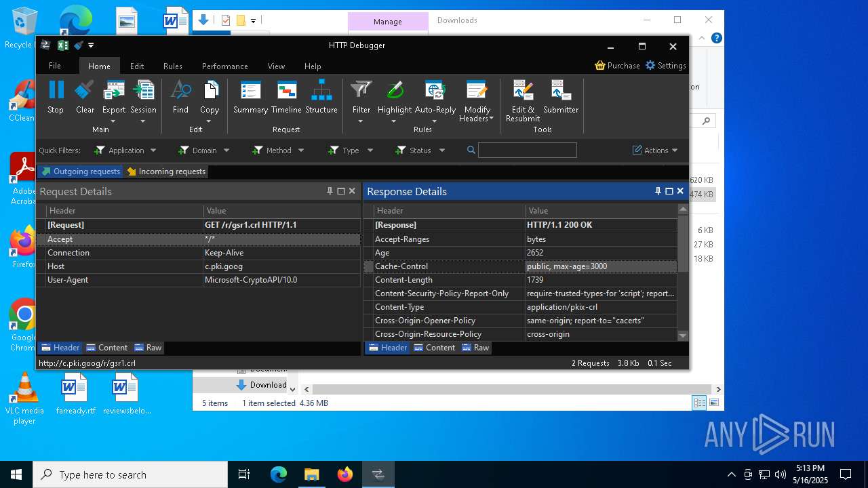Open the Windows Start menu

[16, 474]
